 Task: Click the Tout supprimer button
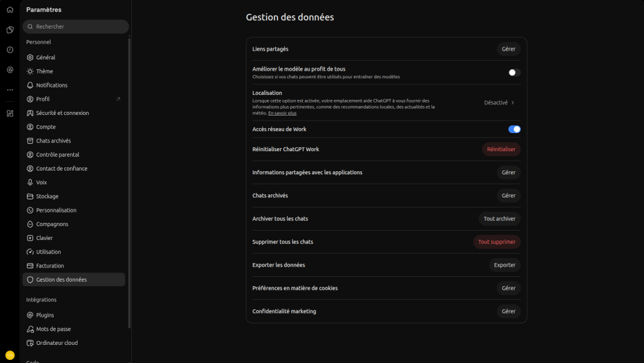pos(496,242)
